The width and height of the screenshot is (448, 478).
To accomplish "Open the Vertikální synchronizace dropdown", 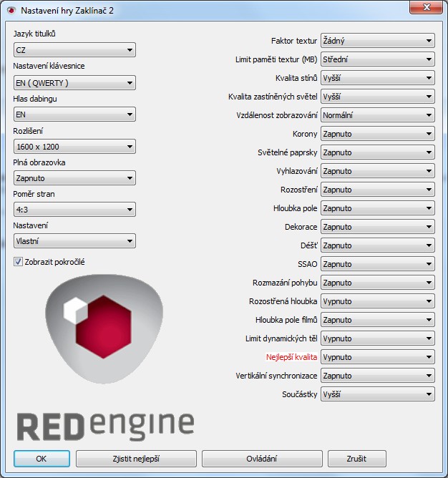I will (378, 375).
